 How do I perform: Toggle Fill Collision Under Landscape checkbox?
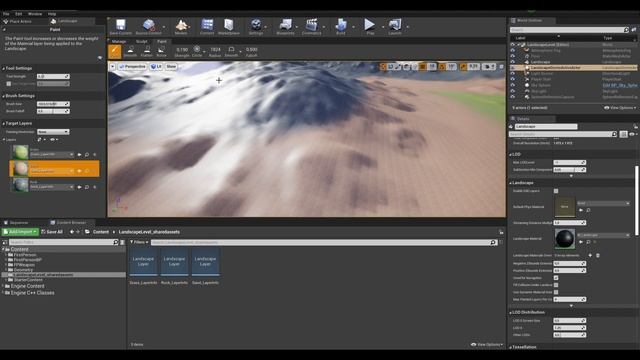pyautogui.click(x=556, y=285)
